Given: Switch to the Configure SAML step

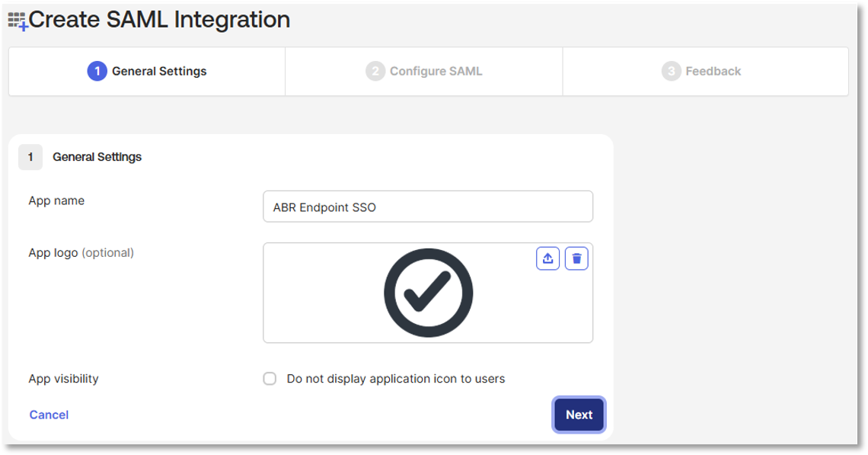Looking at the screenshot, I should click(x=424, y=72).
